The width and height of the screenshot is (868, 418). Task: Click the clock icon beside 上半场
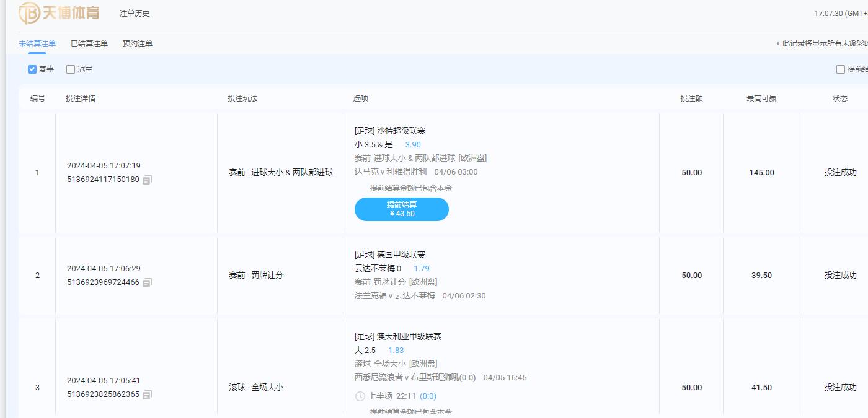click(360, 396)
